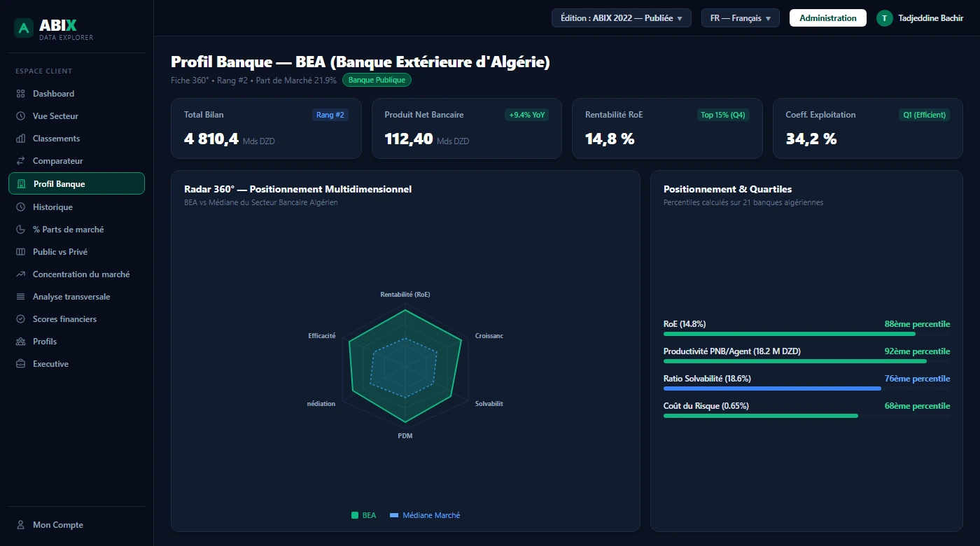Click the Classements bar chart icon
This screenshot has height=546, width=980.
coord(20,139)
